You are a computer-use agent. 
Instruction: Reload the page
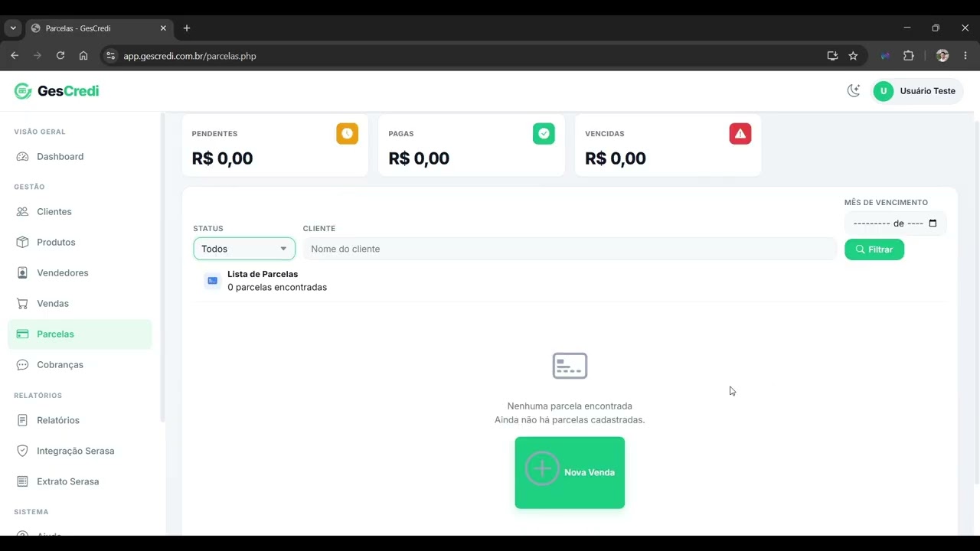coord(60,56)
